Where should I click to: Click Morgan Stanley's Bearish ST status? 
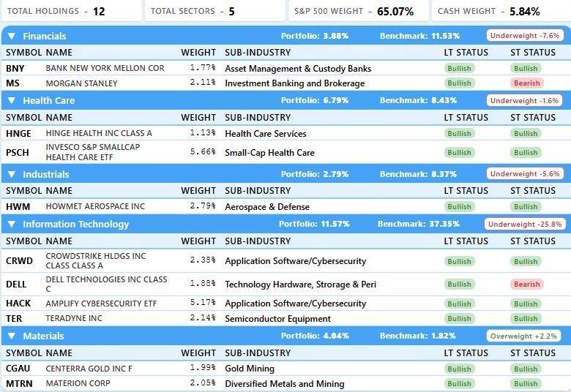(x=526, y=83)
